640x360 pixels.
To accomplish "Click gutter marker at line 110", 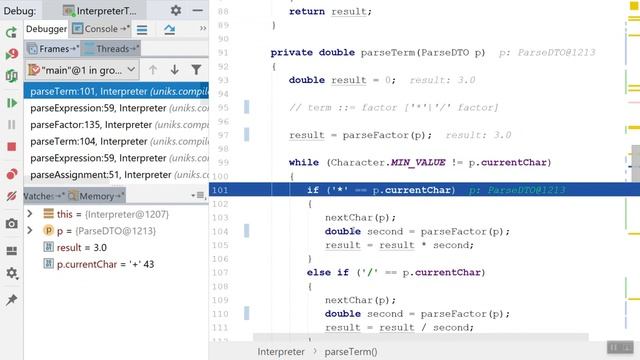I will click(x=247, y=313).
